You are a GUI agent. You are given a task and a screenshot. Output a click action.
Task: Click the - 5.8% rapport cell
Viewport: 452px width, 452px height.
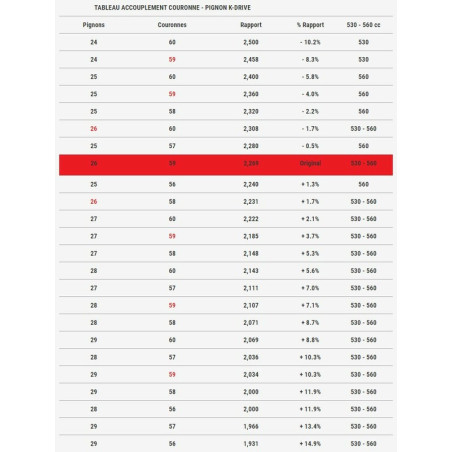click(x=310, y=77)
